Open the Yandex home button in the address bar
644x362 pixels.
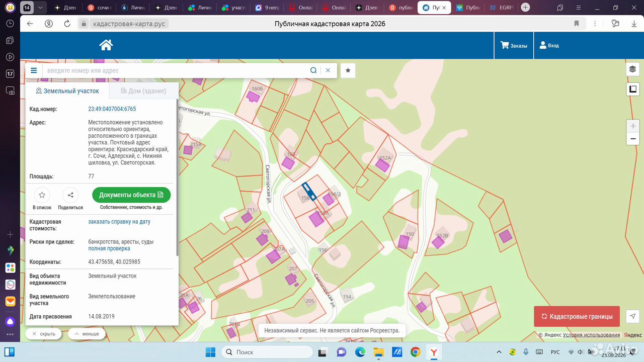point(49,24)
